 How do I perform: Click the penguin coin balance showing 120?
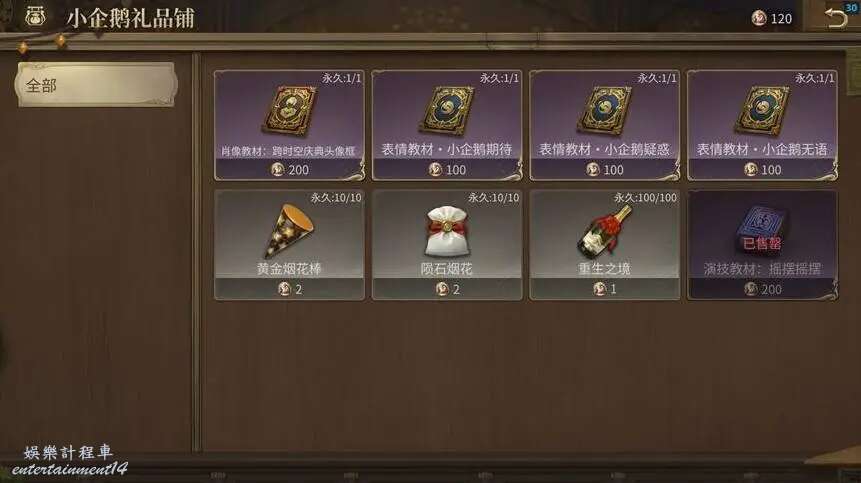click(x=771, y=19)
